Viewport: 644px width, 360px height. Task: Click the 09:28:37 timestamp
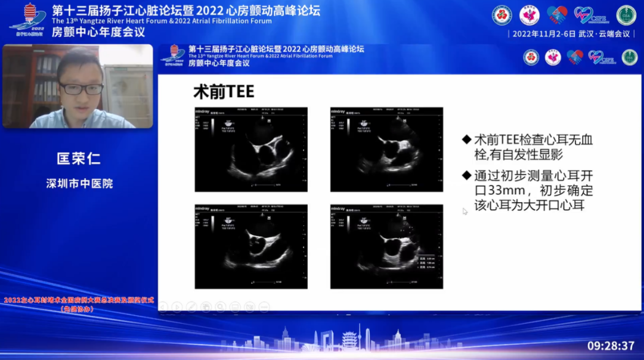(x=611, y=346)
